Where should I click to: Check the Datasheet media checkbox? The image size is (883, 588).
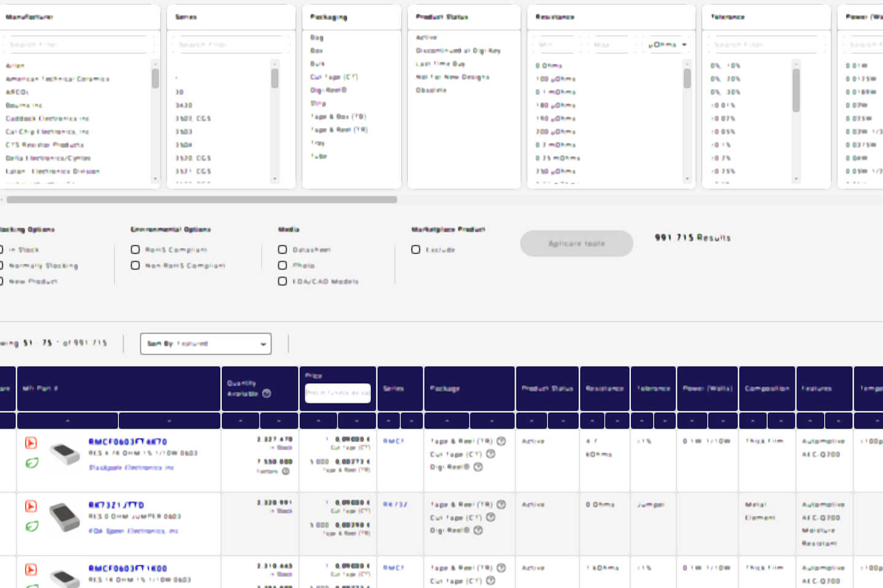click(x=282, y=250)
